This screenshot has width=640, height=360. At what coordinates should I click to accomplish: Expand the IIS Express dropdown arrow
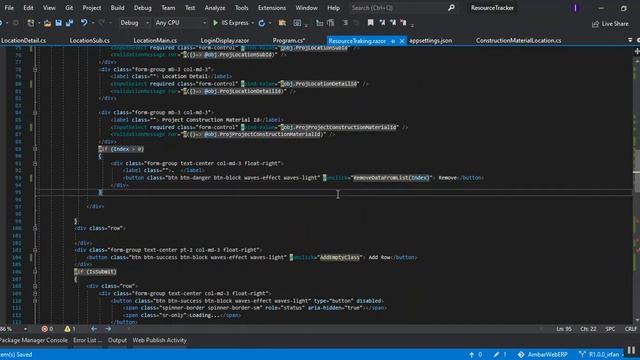253,23
